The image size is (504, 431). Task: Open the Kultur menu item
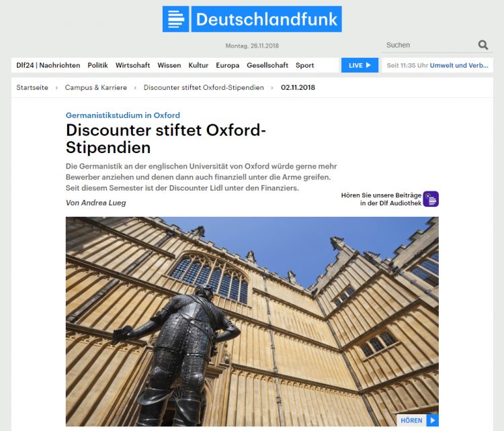198,65
